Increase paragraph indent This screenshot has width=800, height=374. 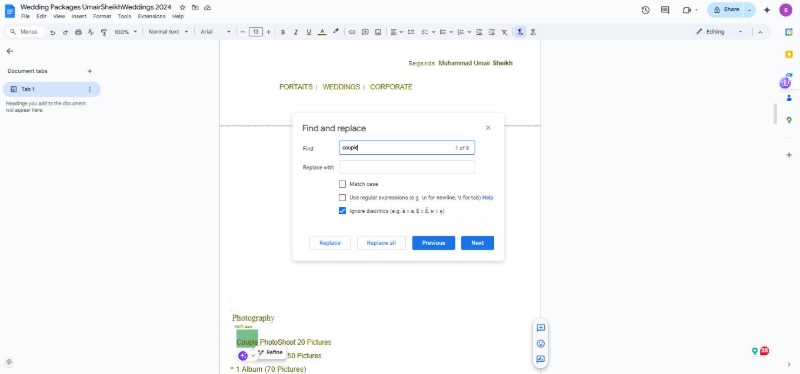click(x=491, y=32)
